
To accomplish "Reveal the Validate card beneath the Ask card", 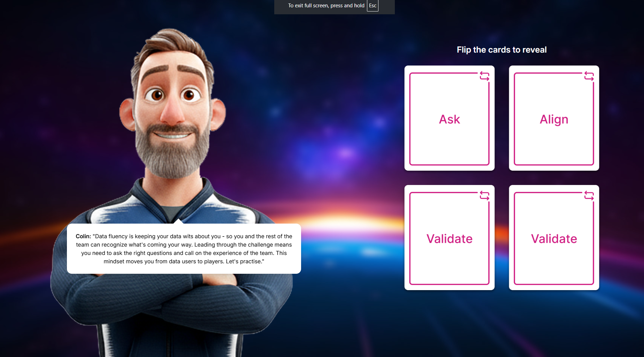I will (449, 239).
